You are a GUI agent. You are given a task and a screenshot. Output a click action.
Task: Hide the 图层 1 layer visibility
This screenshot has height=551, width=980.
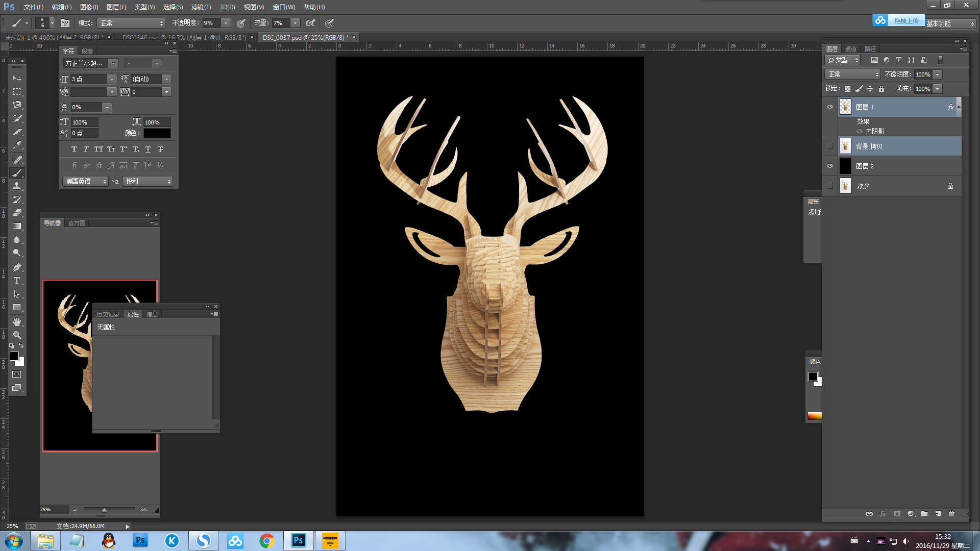pyautogui.click(x=830, y=107)
